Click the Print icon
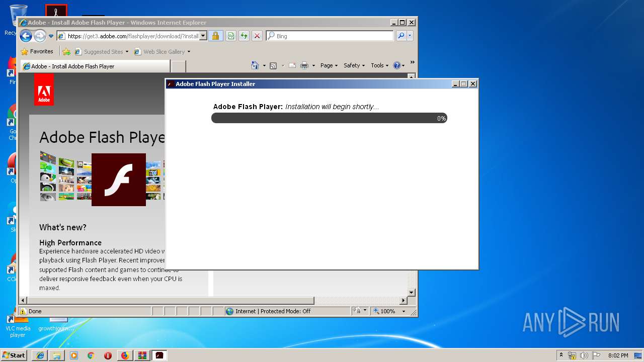This screenshot has width=644, height=362. point(304,65)
